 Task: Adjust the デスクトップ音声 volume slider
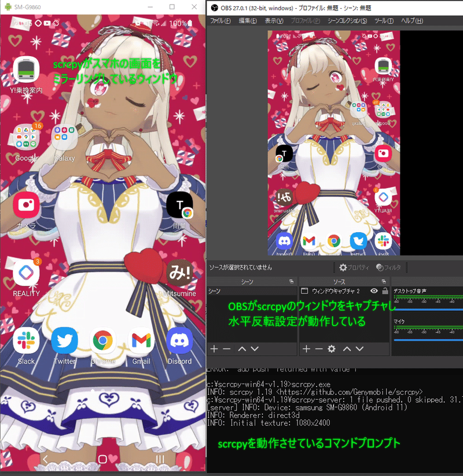pos(428,310)
